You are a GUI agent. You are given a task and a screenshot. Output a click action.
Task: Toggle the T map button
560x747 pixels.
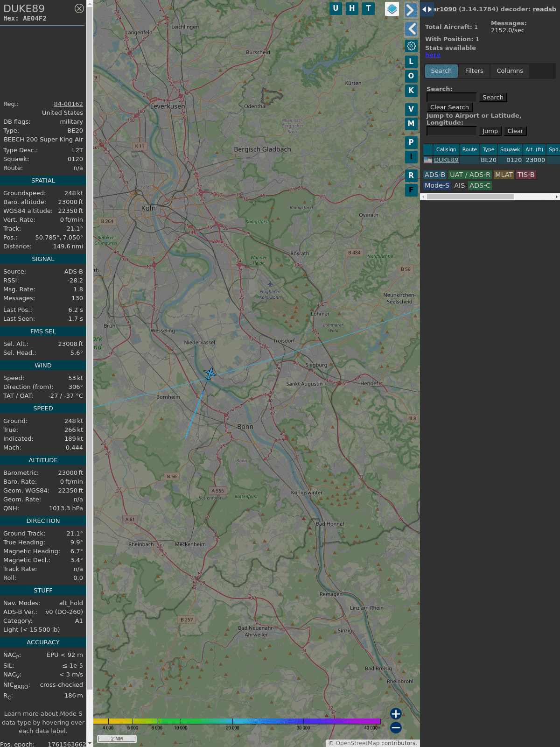pyautogui.click(x=369, y=8)
